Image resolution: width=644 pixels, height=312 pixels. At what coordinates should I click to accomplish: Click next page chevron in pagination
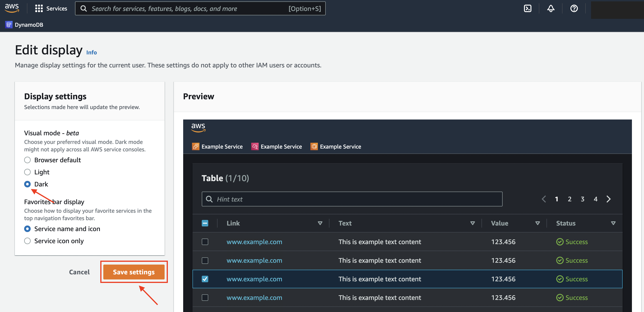click(x=608, y=199)
